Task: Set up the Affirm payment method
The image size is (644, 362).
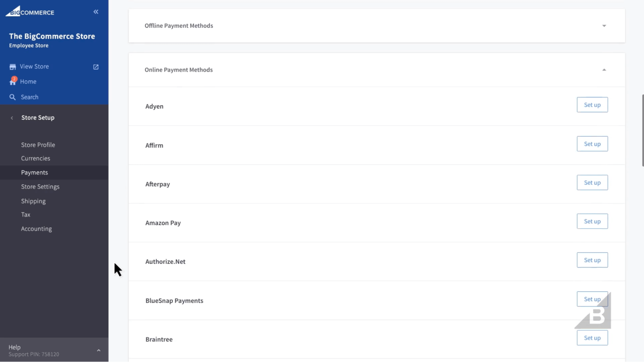Action: point(592,144)
